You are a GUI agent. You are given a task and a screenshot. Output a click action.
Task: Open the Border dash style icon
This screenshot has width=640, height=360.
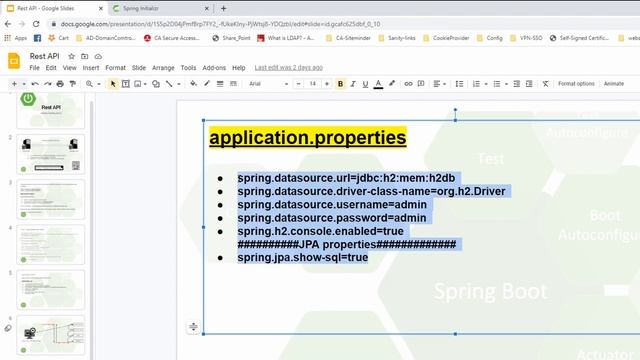coord(233,84)
